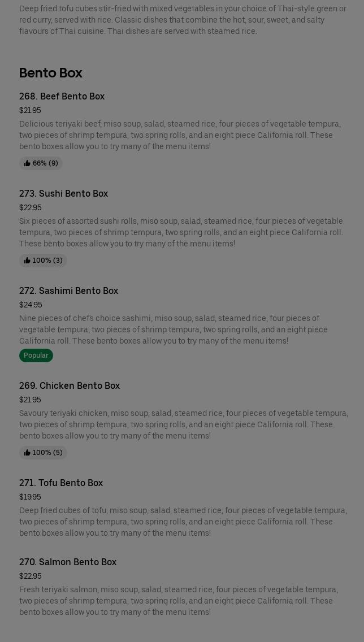Click the Popular badge on Sashimi Bento Box
This screenshot has width=364, height=642.
click(x=36, y=355)
